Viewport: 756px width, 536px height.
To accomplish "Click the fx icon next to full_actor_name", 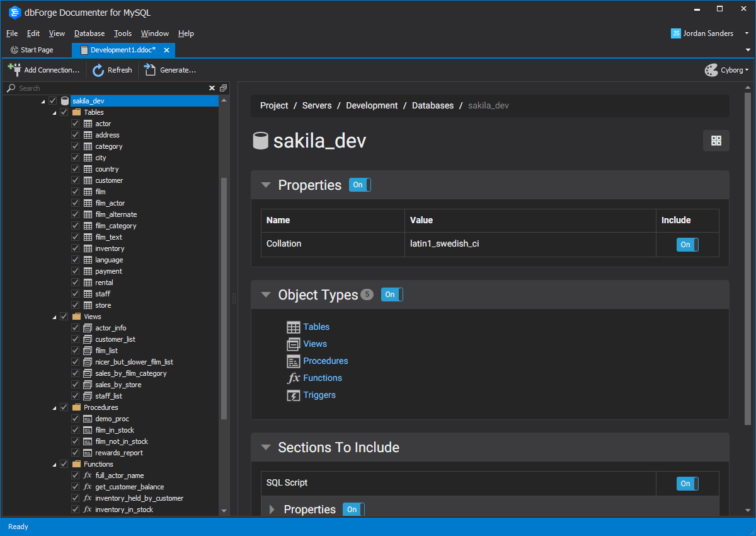I will click(88, 475).
